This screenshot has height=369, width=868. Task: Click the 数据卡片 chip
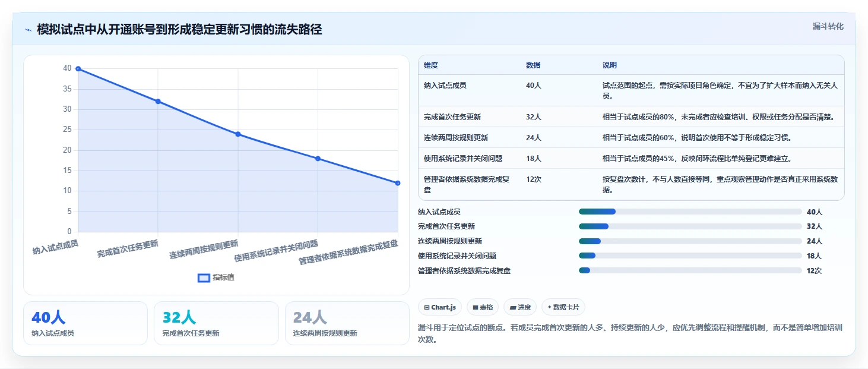563,307
